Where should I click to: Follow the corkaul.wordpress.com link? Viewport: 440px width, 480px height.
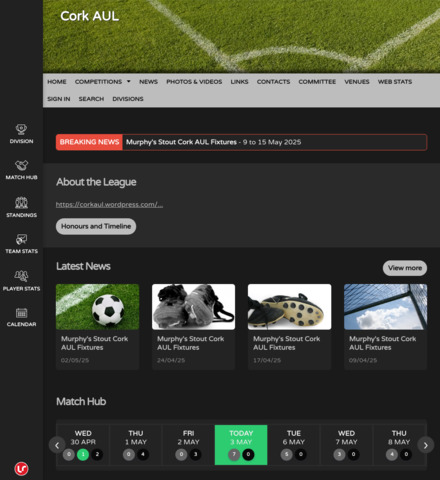109,205
